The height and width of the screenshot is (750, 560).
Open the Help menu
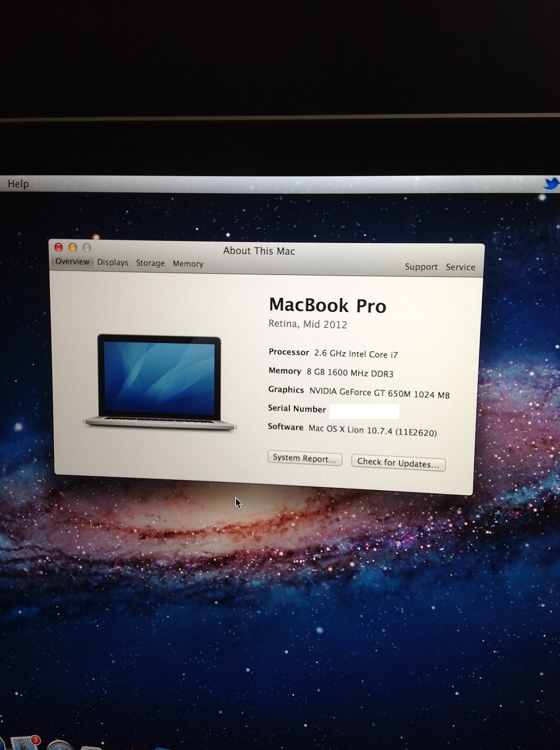[18, 184]
